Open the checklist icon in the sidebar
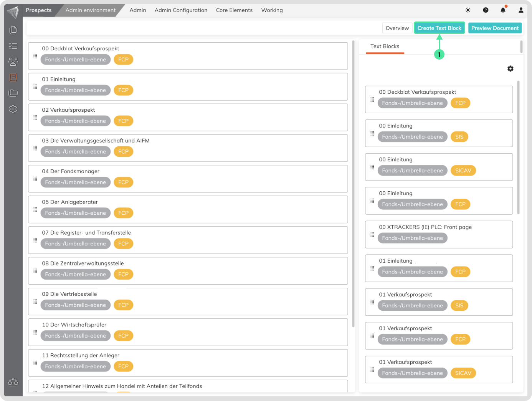Image resolution: width=532 pixels, height=401 pixels. pos(13,46)
